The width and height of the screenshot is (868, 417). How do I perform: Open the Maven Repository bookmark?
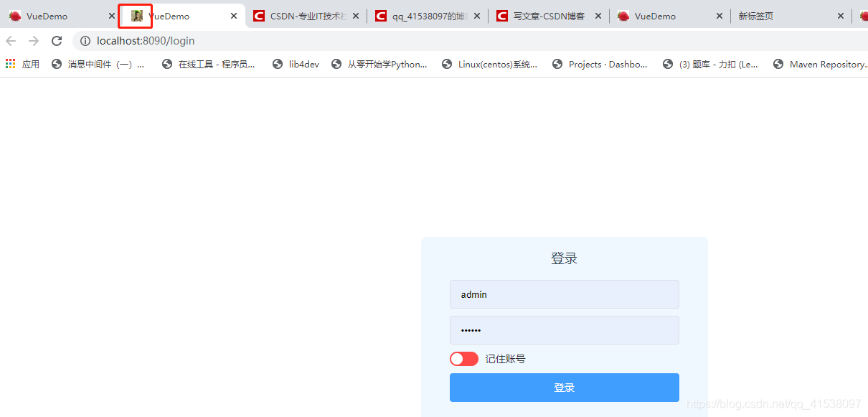819,65
